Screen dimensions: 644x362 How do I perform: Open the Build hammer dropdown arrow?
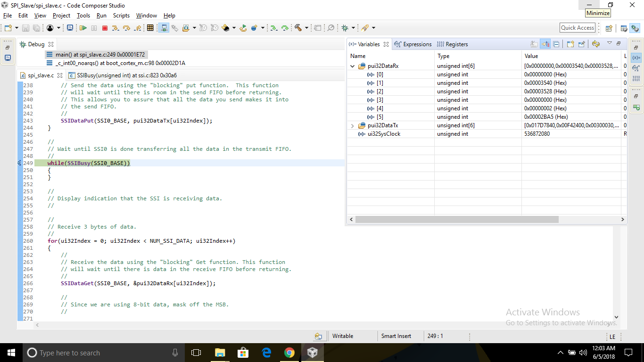(x=306, y=28)
